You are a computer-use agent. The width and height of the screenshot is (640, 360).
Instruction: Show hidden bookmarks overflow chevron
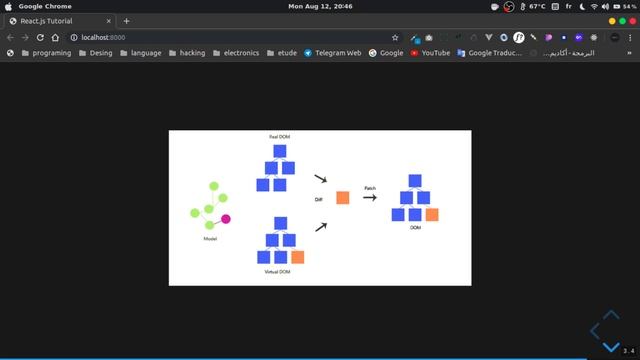coord(629,53)
